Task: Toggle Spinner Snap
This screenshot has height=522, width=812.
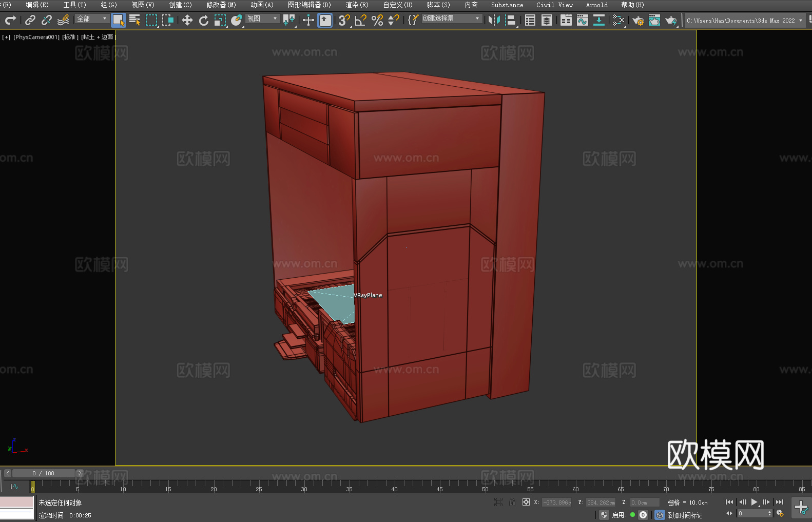Action: pos(394,20)
